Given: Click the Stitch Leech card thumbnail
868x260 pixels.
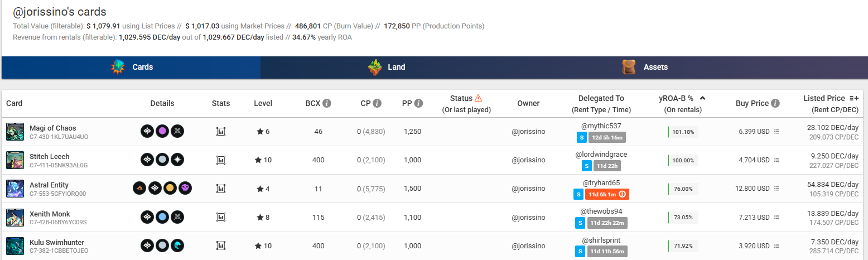Looking at the screenshot, I should tap(15, 160).
